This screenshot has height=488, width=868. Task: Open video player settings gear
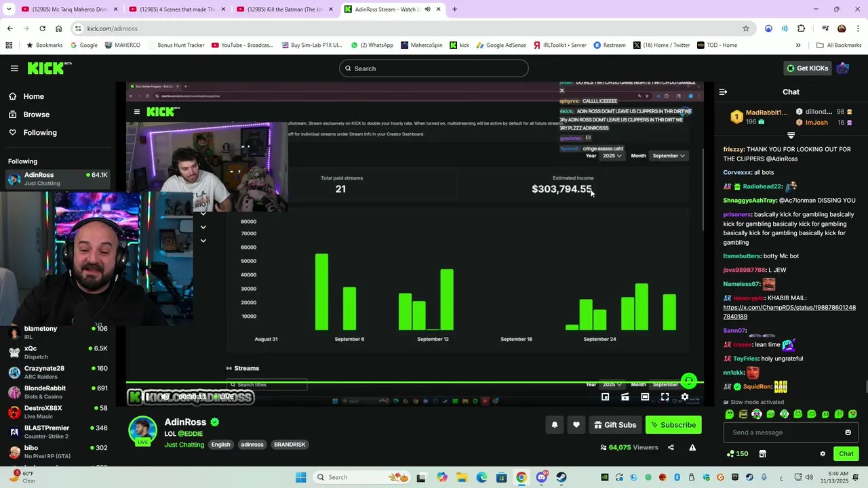point(685,397)
